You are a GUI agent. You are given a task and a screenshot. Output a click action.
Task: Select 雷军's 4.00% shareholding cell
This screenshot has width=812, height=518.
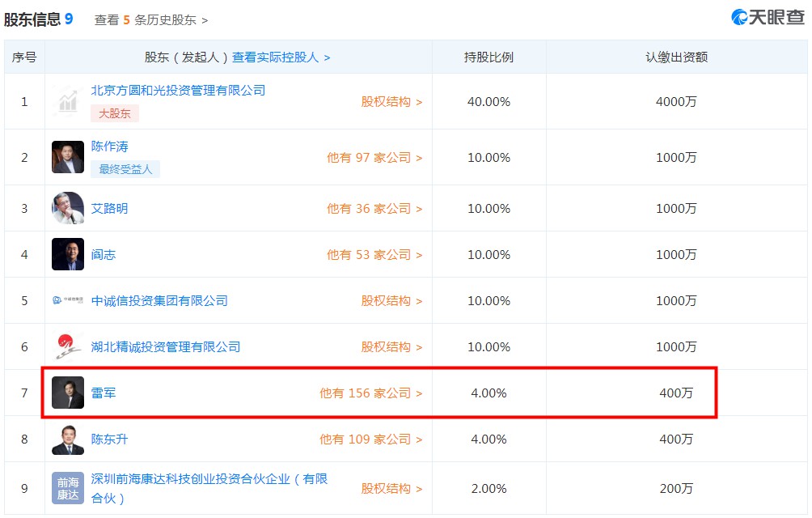pyautogui.click(x=488, y=393)
